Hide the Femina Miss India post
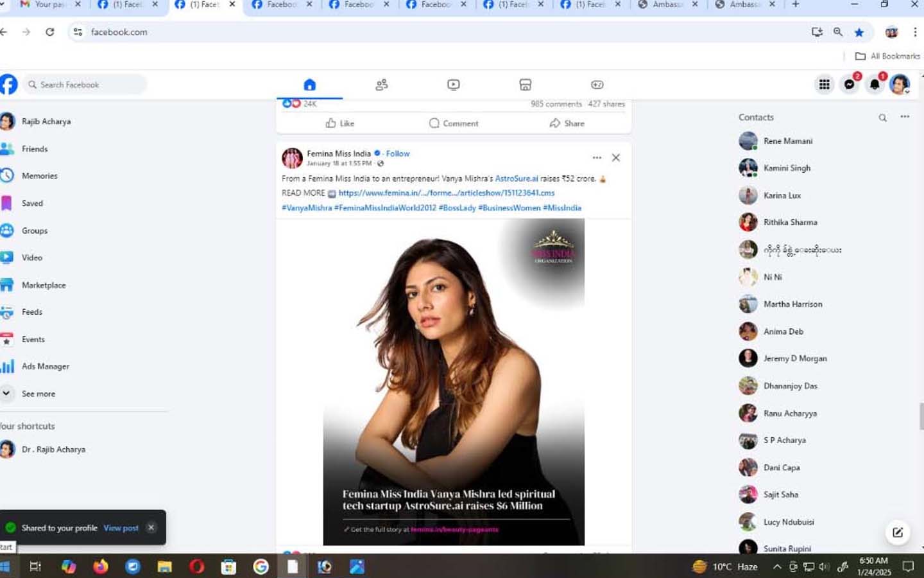Image resolution: width=924 pixels, height=578 pixels. [x=616, y=158]
